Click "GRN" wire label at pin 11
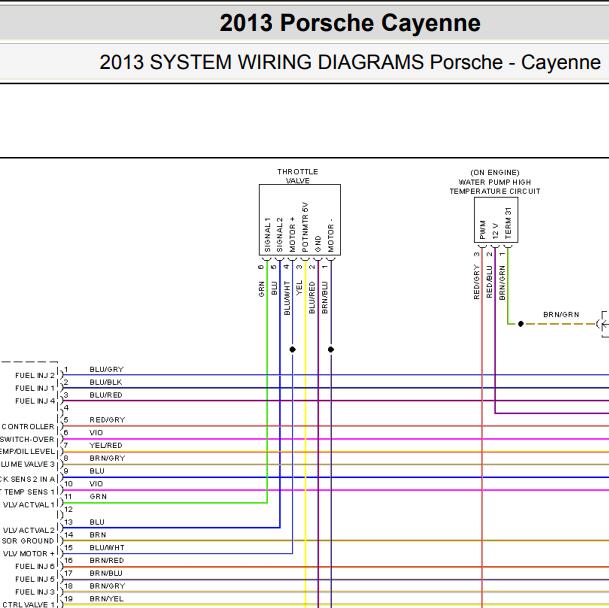This screenshot has height=608, width=609. (x=98, y=497)
